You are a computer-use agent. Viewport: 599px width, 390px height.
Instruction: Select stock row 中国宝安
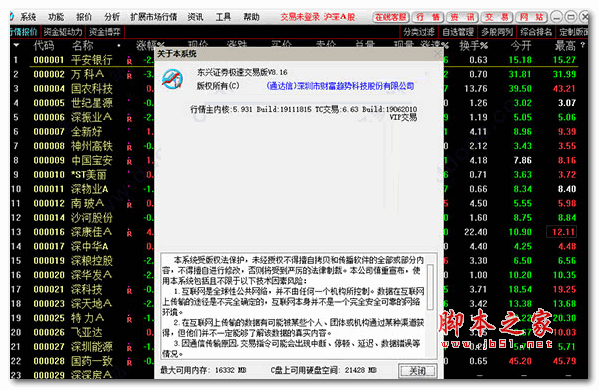tap(92, 160)
